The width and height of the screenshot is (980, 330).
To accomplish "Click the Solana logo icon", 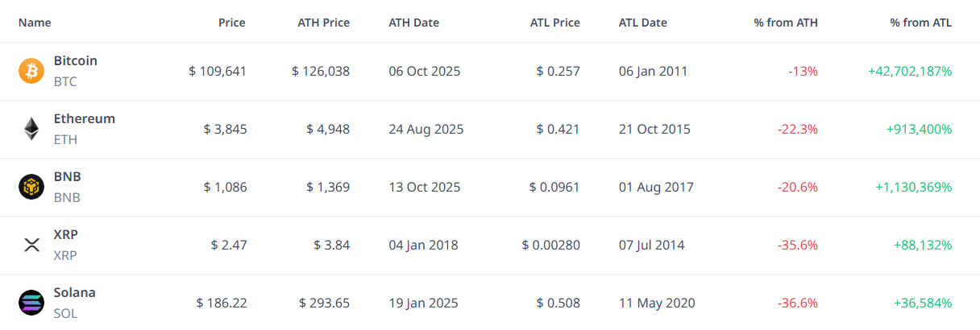I will point(31,303).
